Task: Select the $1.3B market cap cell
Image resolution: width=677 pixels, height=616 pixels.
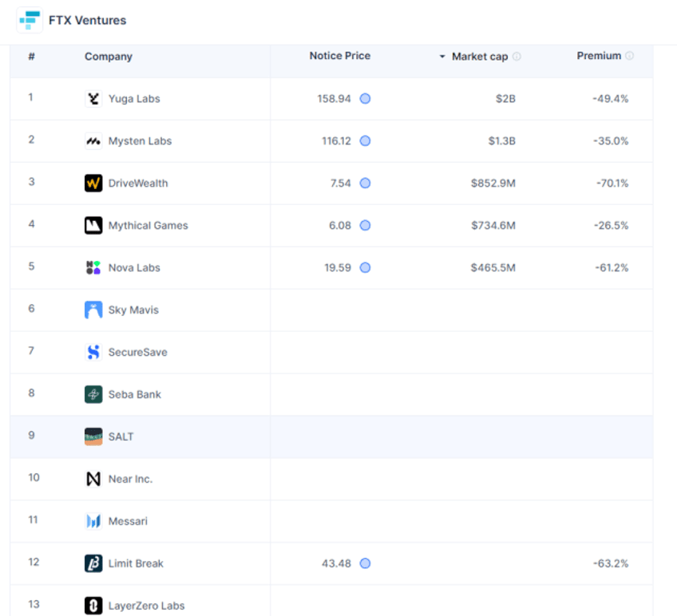Action: point(501,141)
